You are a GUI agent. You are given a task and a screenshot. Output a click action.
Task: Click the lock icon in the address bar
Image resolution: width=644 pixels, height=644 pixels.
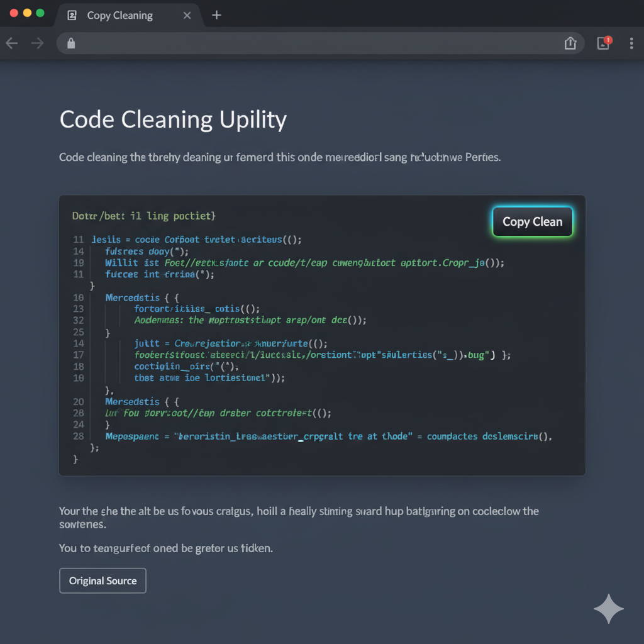70,43
